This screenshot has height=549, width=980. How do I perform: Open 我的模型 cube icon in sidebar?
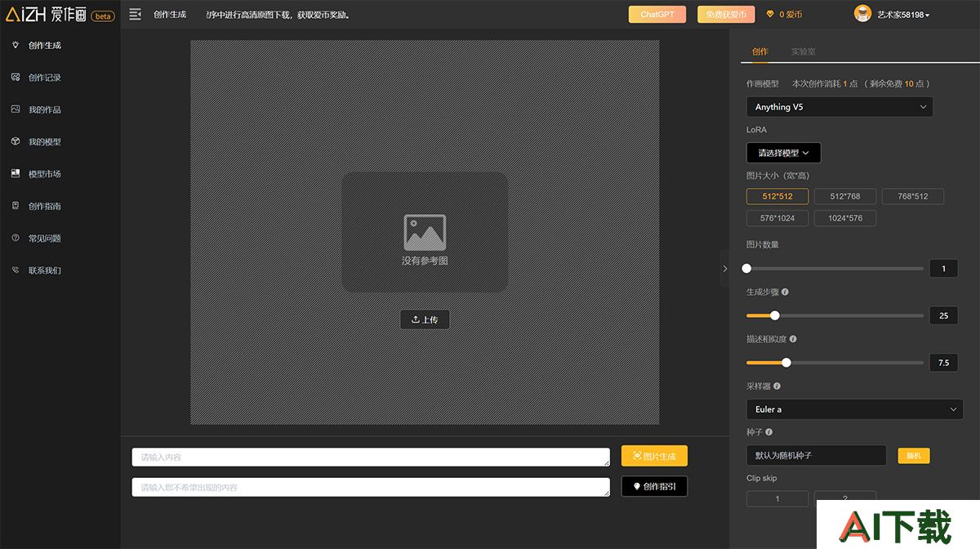pyautogui.click(x=15, y=141)
